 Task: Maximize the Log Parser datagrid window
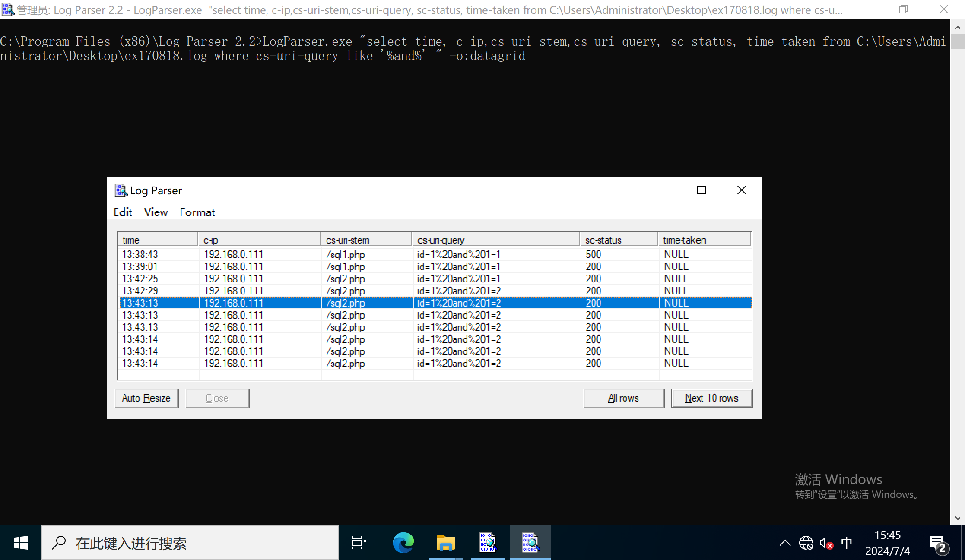[702, 190]
